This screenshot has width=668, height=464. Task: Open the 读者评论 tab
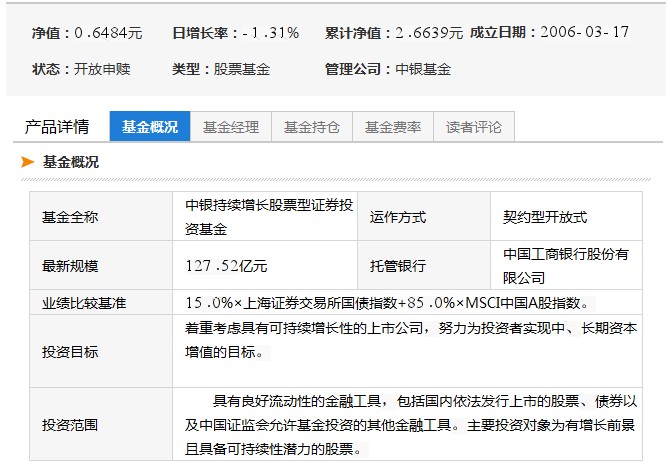pyautogui.click(x=473, y=127)
